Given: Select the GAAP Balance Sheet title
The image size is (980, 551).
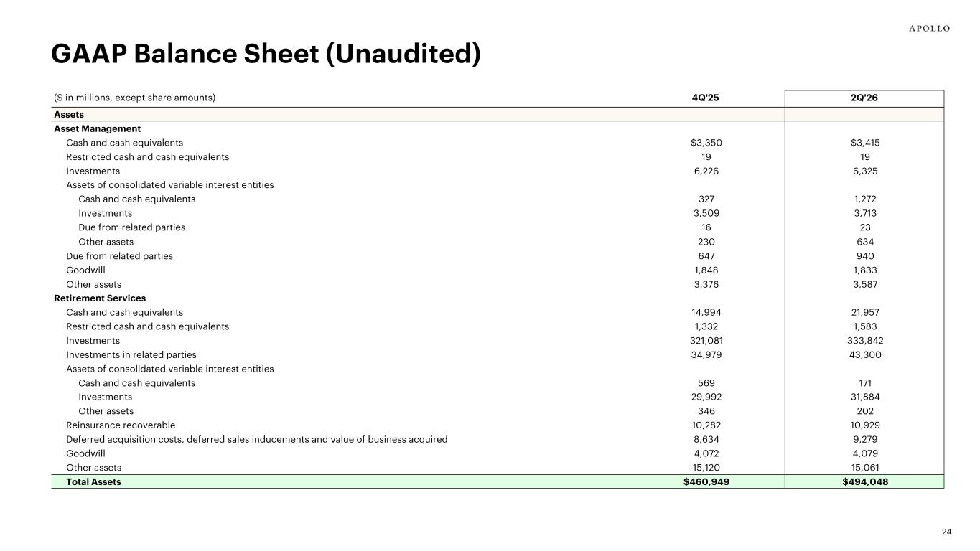Looking at the screenshot, I should click(265, 54).
